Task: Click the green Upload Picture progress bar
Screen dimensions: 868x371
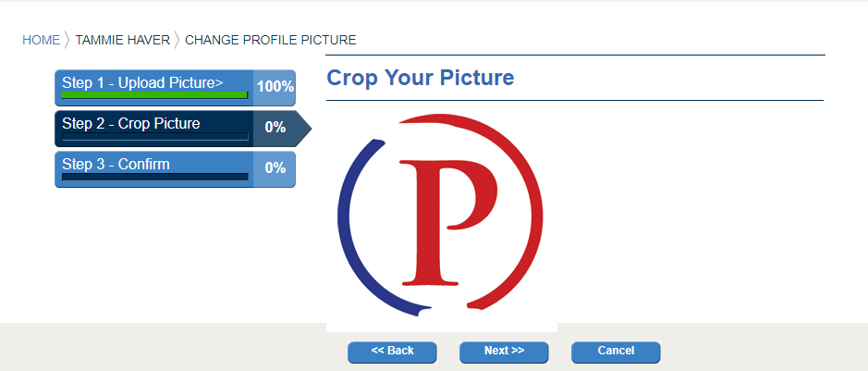Action: [x=154, y=95]
